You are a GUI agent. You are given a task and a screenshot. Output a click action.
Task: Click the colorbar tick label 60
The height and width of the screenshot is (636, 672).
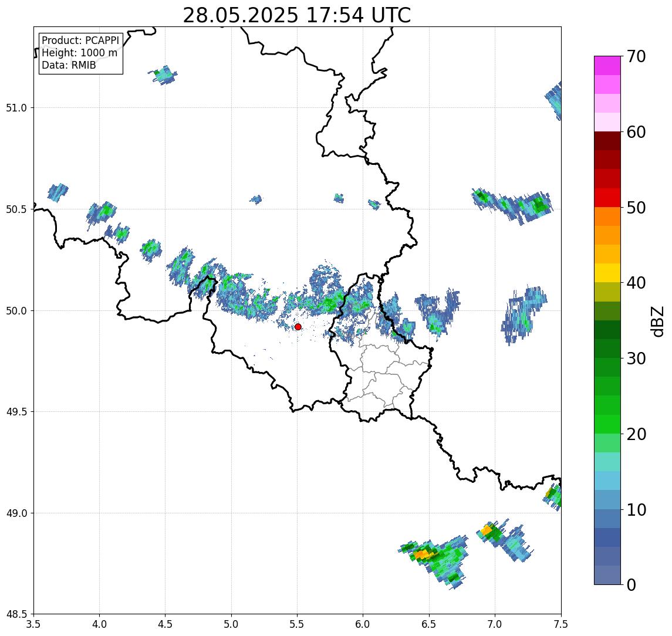(x=636, y=132)
